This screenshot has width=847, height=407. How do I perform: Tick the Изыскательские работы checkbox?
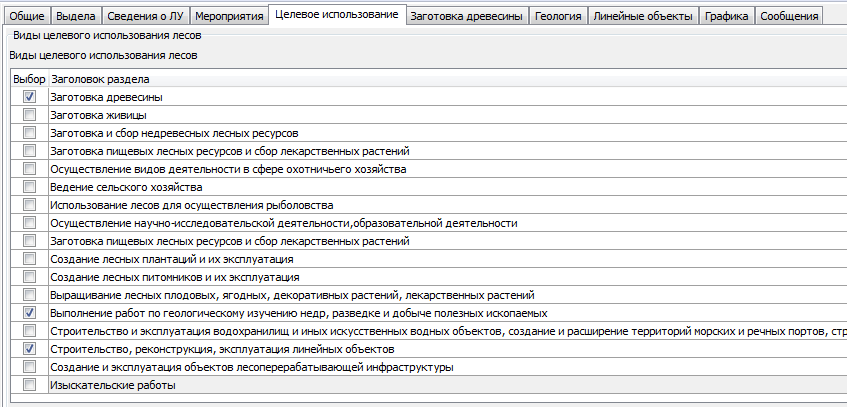click(29, 385)
